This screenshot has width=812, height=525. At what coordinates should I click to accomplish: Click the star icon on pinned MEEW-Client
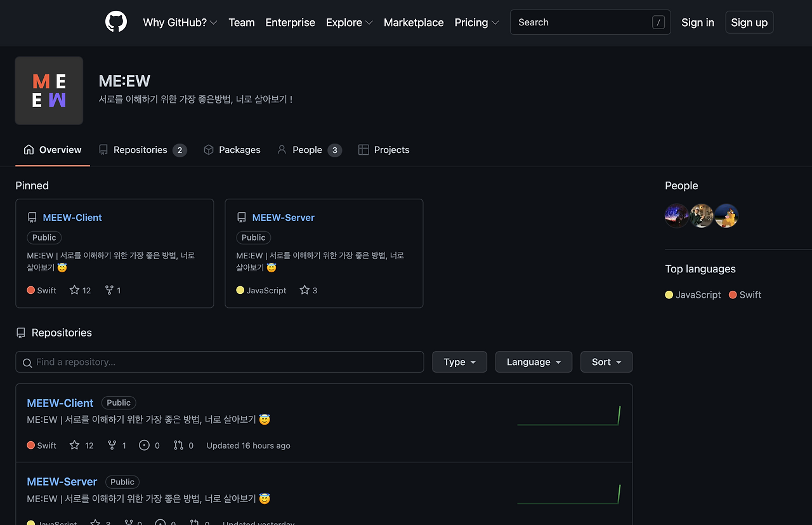point(74,290)
